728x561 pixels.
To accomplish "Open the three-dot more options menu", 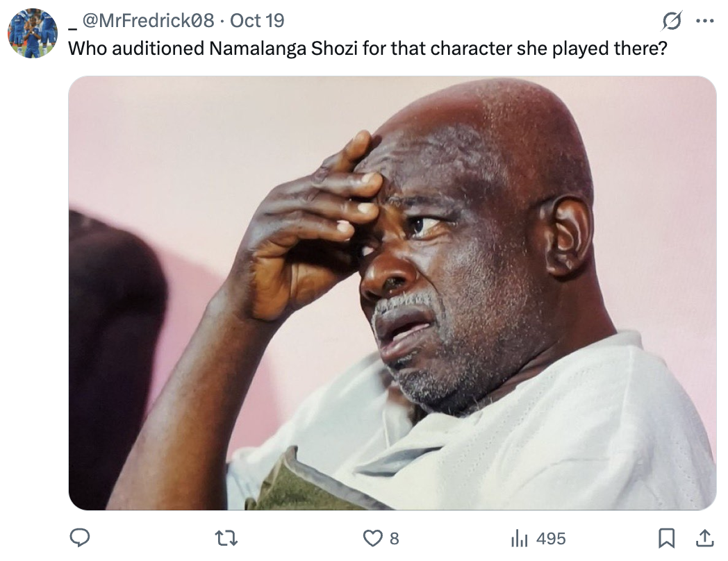I will (x=705, y=21).
